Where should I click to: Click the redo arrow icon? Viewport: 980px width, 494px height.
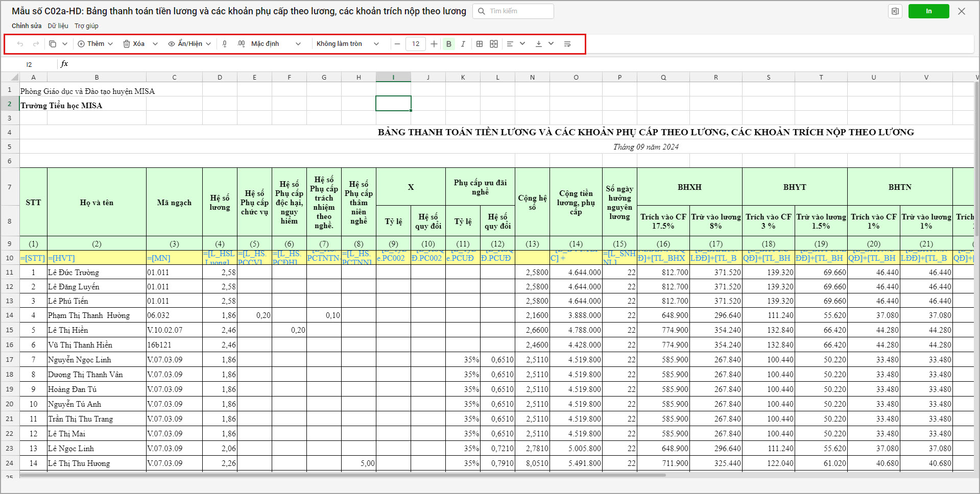pyautogui.click(x=36, y=44)
